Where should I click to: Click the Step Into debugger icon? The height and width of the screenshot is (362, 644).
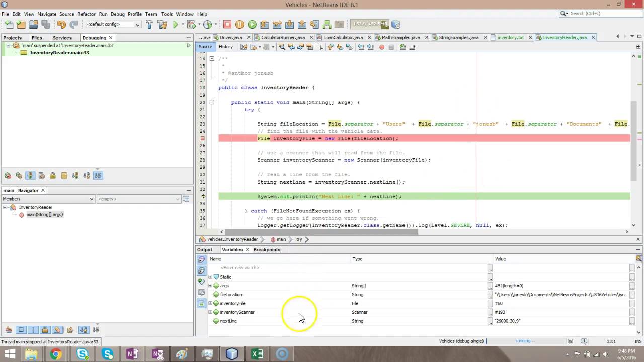(289, 24)
